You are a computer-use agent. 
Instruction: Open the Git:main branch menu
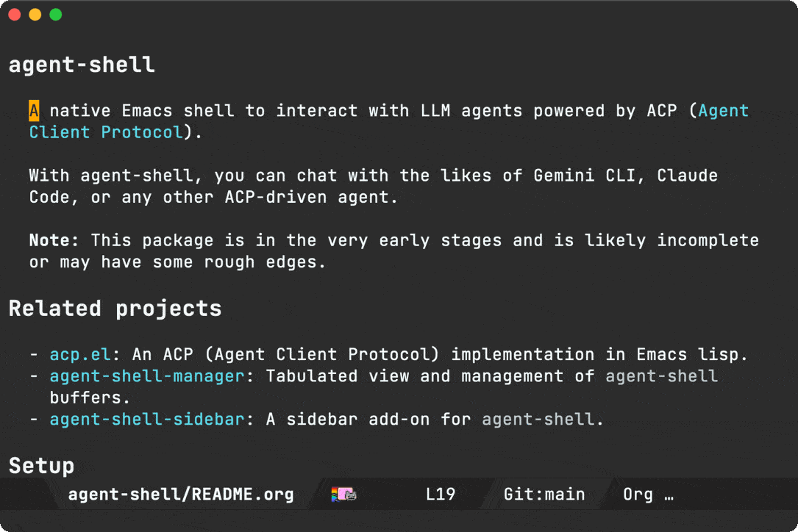pos(544,495)
